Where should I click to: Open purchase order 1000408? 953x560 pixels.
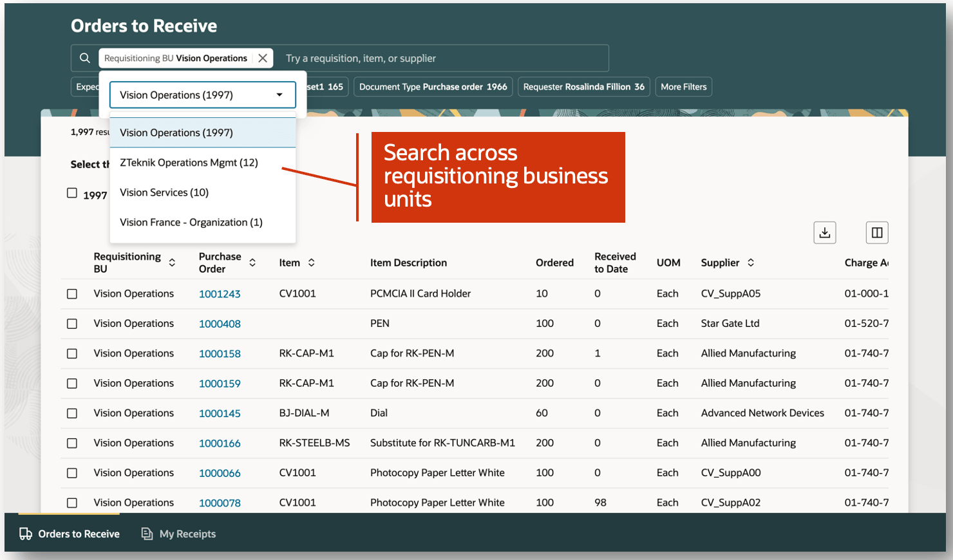click(220, 324)
